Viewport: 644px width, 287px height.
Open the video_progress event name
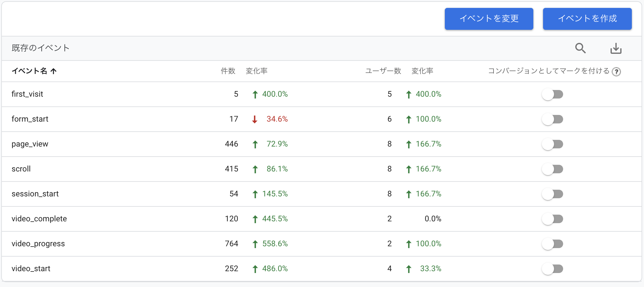coord(38,244)
